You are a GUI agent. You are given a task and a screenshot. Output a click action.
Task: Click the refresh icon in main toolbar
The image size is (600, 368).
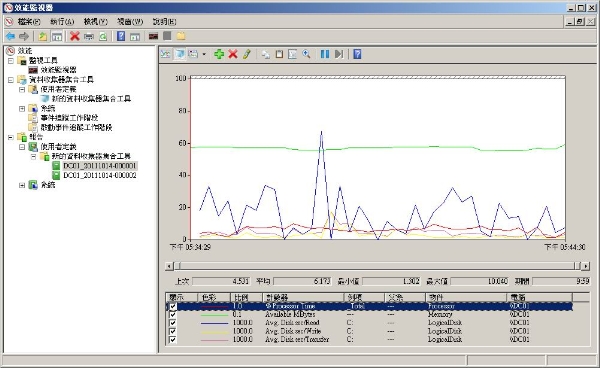[103, 36]
